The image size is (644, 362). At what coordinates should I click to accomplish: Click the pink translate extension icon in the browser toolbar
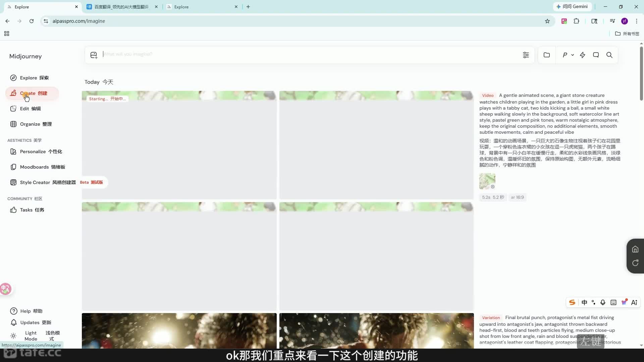pyautogui.click(x=564, y=21)
